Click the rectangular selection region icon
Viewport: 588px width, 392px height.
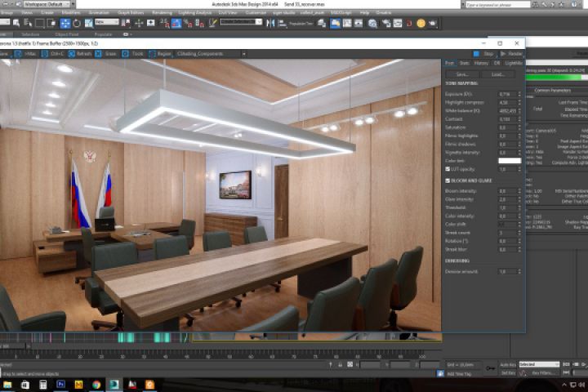39,23
